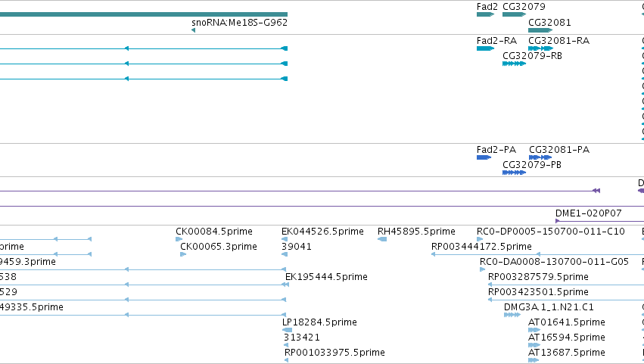Viewport: 644px width, 364px height.
Task: Click the CG32081-PA protein glyph
Action: tap(540, 157)
